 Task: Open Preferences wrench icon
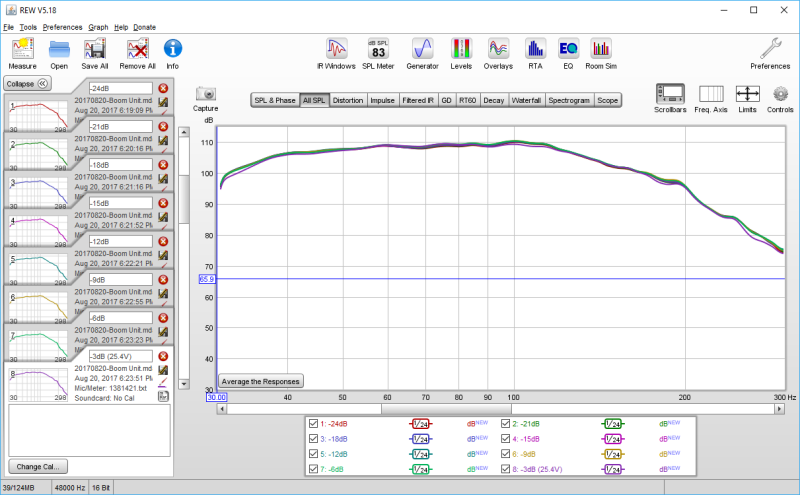coord(770,54)
